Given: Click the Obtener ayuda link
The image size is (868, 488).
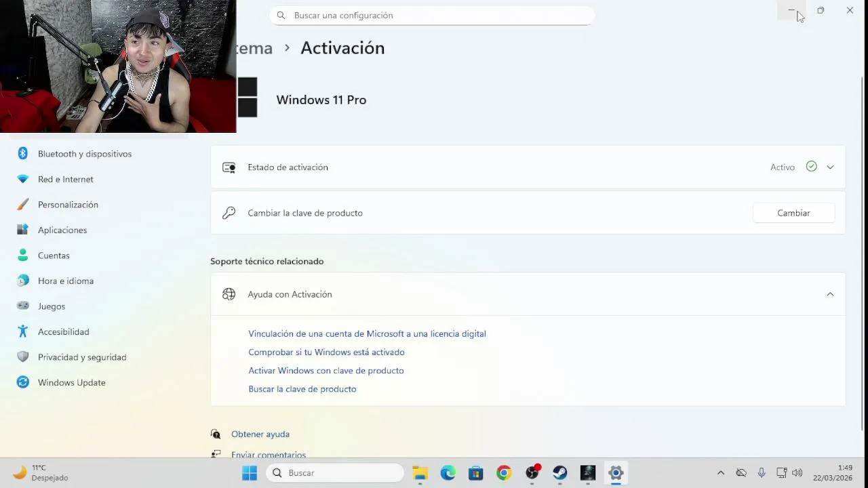Looking at the screenshot, I should (x=260, y=434).
